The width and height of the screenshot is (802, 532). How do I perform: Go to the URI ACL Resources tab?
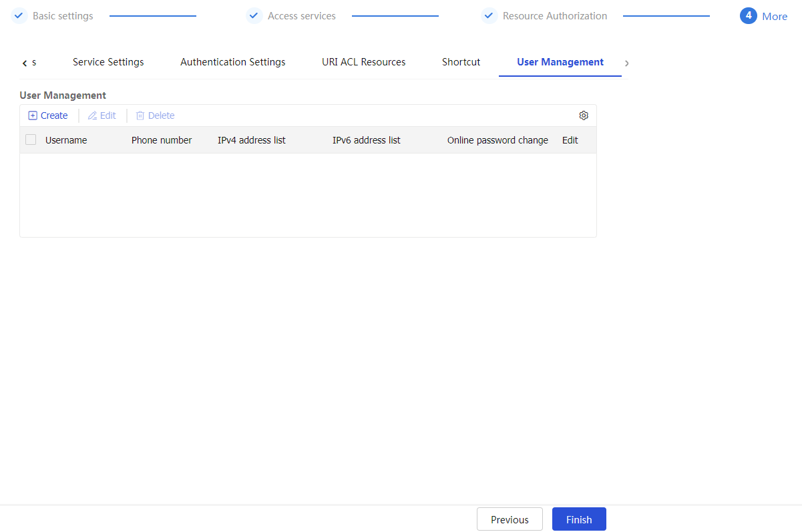[364, 62]
